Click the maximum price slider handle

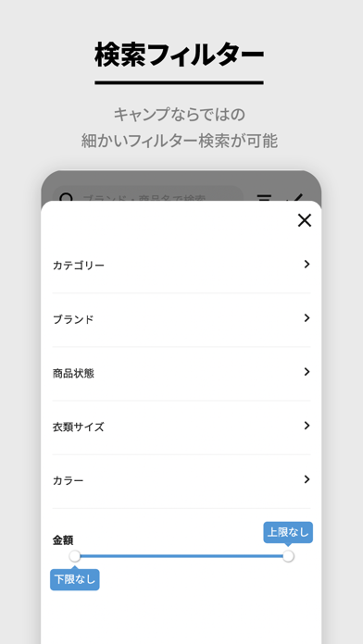289,556
